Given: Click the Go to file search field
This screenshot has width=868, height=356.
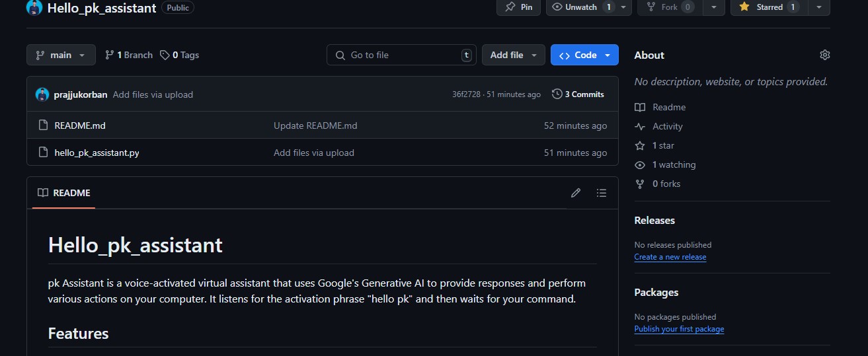Looking at the screenshot, I should tap(402, 55).
